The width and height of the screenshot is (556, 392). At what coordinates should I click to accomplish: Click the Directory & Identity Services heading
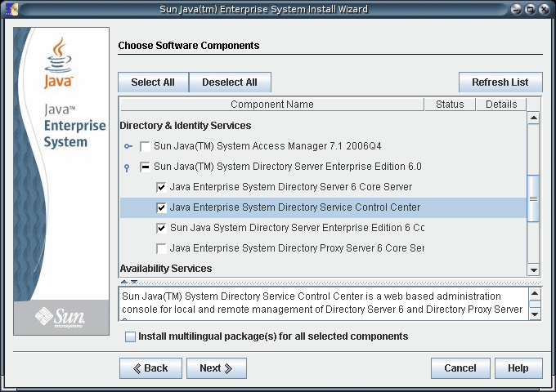point(185,126)
